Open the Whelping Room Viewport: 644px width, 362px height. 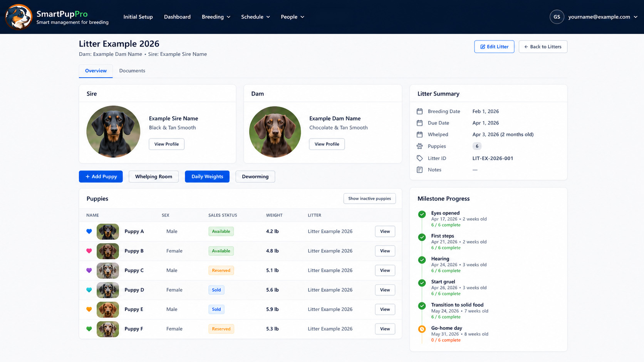[x=154, y=177]
